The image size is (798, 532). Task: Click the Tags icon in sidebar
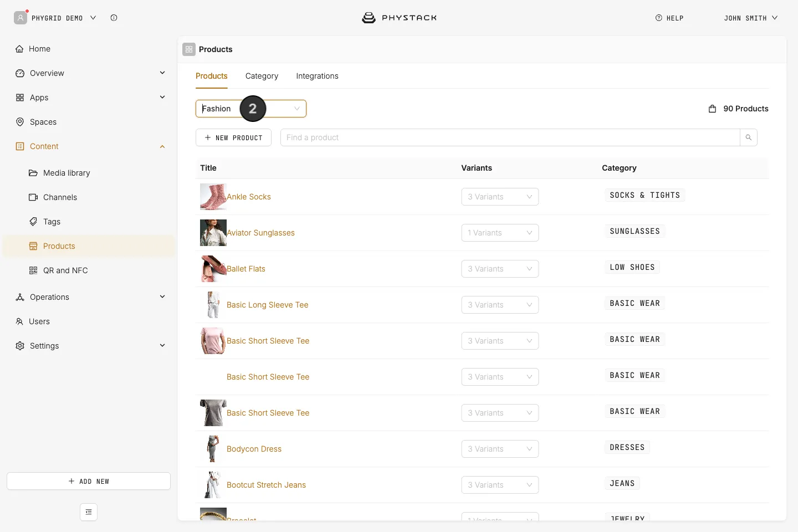(x=33, y=222)
